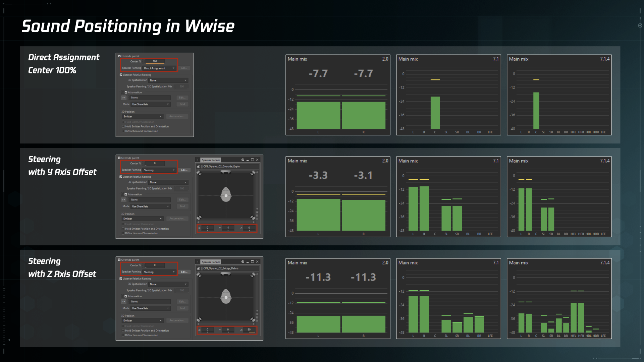Click zoom-in plus icon in Grenade_Explo panner
This screenshot has width=644, height=362.
click(x=257, y=212)
